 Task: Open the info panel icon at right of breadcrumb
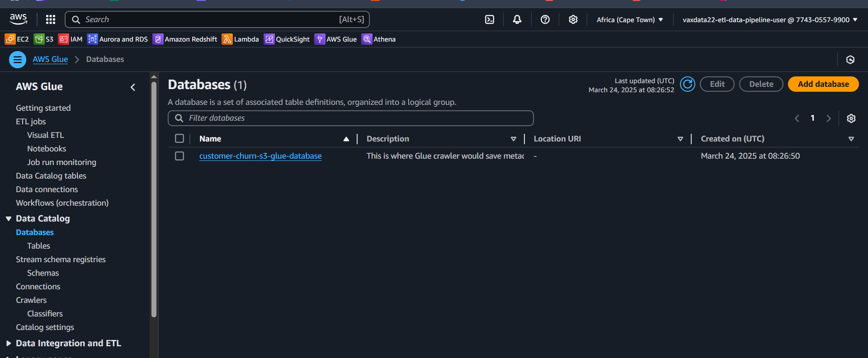tap(850, 60)
